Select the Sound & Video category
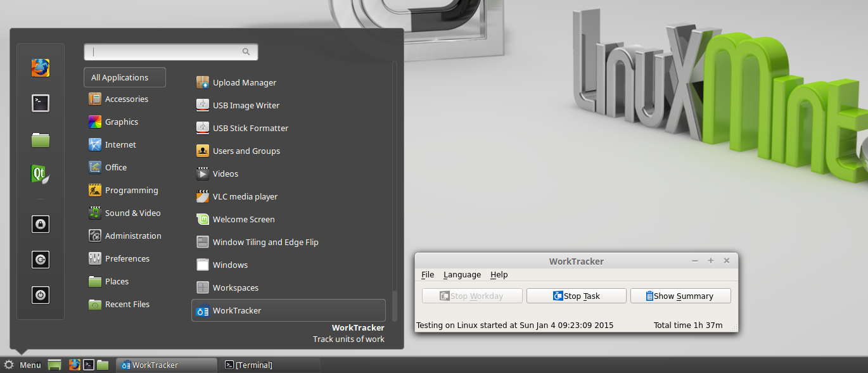 (x=132, y=213)
